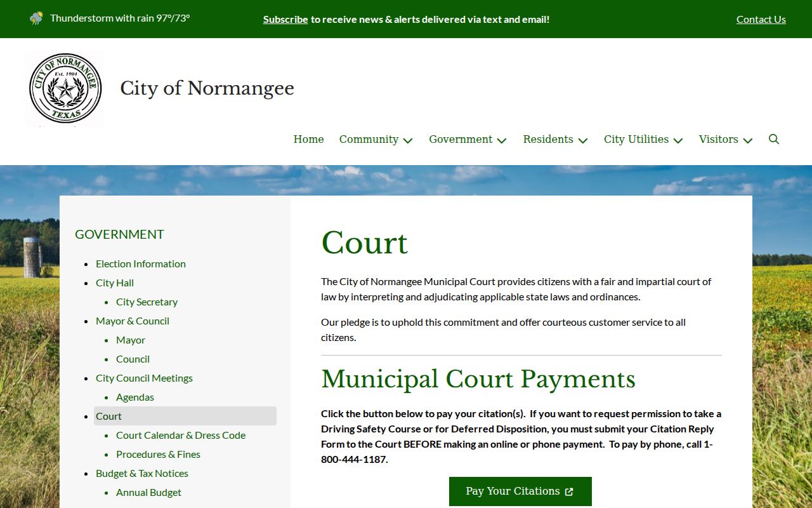Screen dimensions: 812x508
Task: Select the Mayor sidebar sub-link
Action: coord(131,340)
